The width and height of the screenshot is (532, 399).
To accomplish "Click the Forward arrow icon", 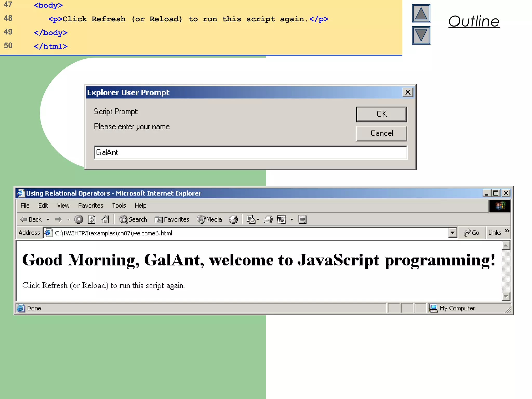I will pyautogui.click(x=58, y=220).
